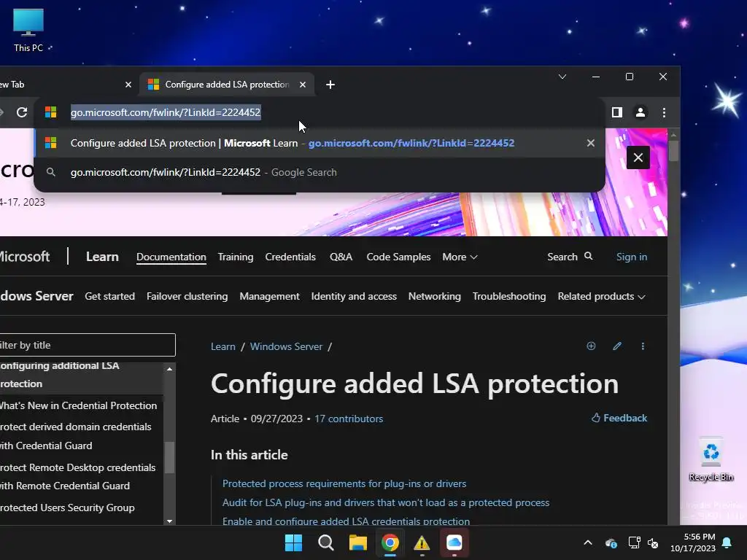Open Credentials in Learn navigation
This screenshot has height=560, width=747.
click(290, 257)
